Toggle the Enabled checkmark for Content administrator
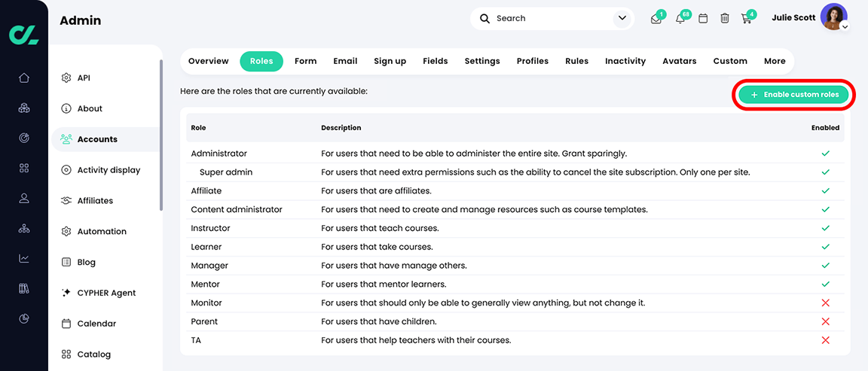Viewport: 868px width, 371px height. pos(825,209)
